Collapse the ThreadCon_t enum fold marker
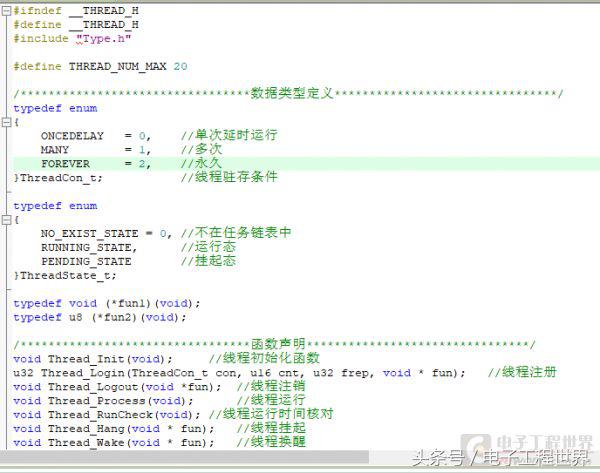The height and width of the screenshot is (473, 600). click(6, 122)
